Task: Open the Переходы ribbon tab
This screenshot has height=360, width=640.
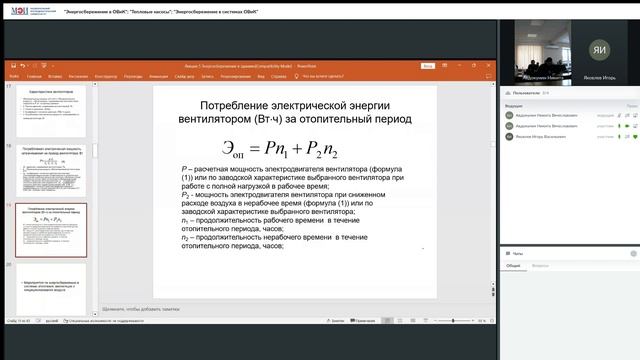Action: coord(133,76)
